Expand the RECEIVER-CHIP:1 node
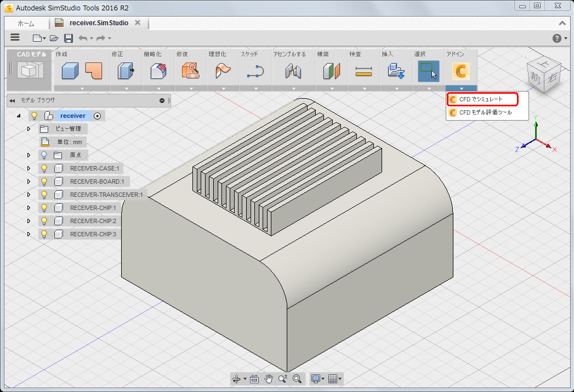Viewport: 574px width, 392px height. pyautogui.click(x=29, y=208)
